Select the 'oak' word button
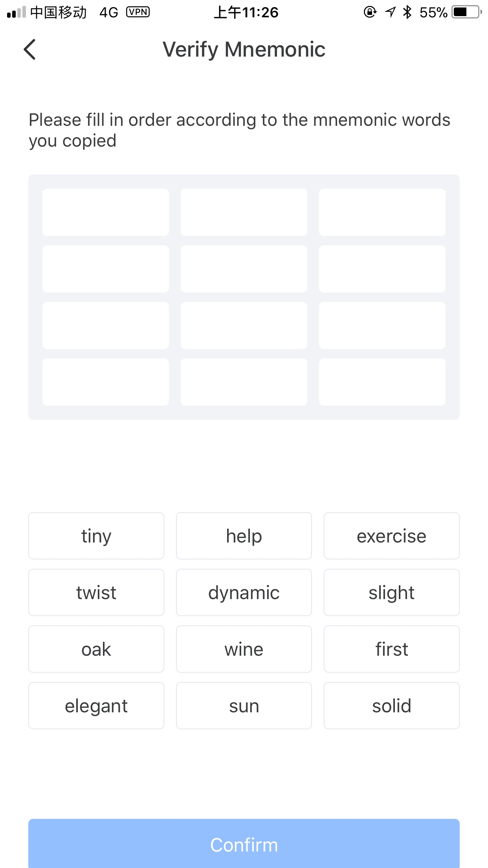Viewport: 488px width, 868px height. point(96,649)
